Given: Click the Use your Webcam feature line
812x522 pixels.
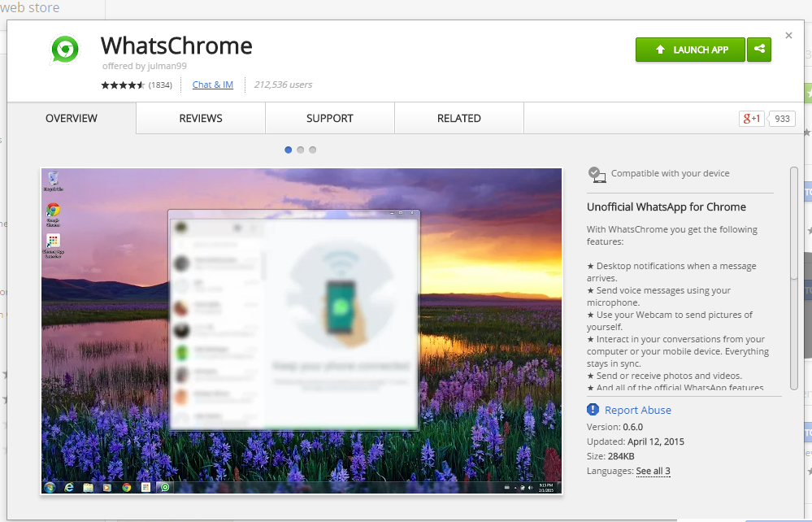Looking at the screenshot, I should (670, 320).
